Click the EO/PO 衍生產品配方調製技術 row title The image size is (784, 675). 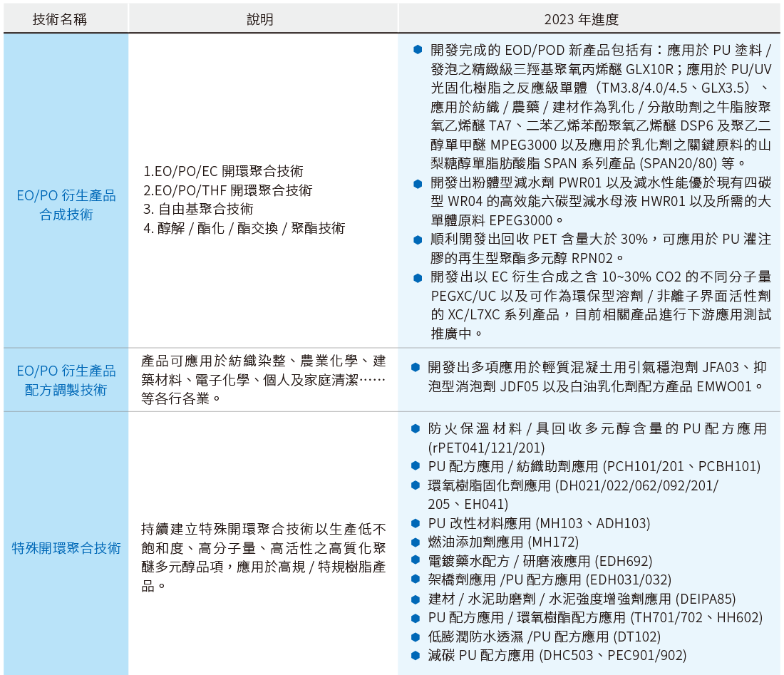[x=66, y=380]
